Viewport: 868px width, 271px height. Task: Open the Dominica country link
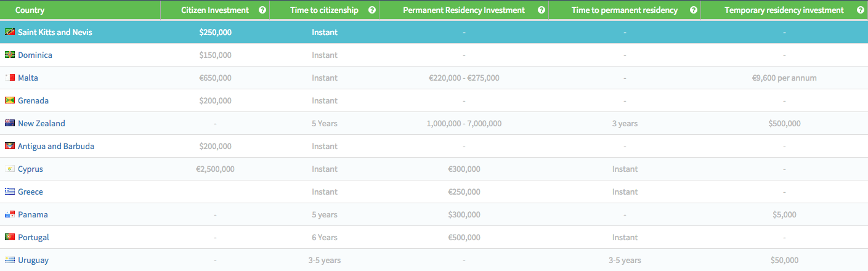click(x=35, y=55)
